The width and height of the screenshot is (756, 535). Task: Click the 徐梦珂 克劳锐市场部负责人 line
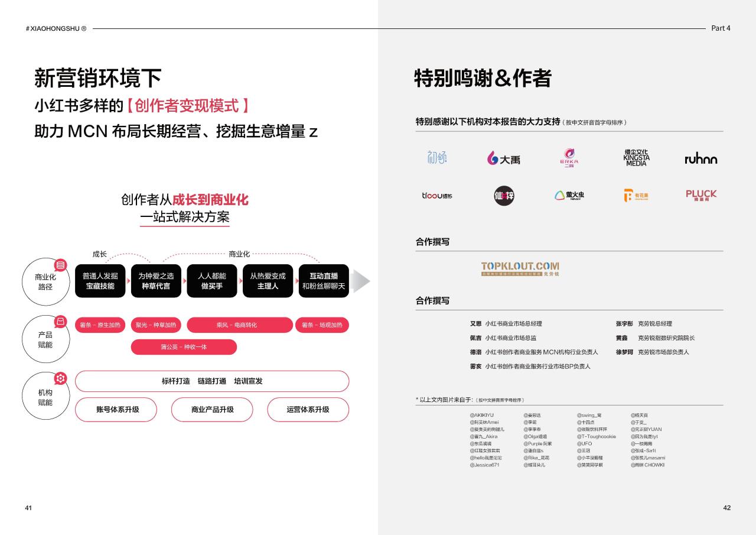pos(652,352)
